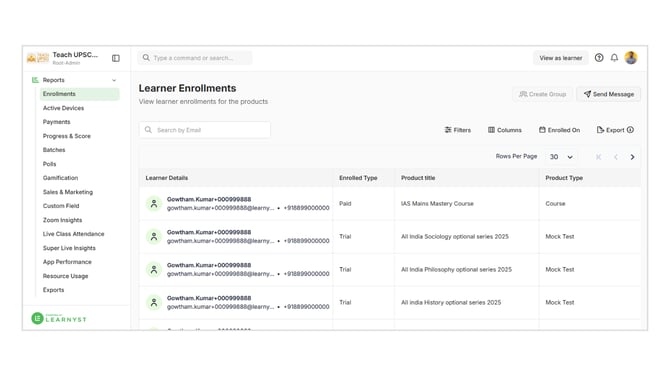Screen dimensions: 670x376
Task: Jump to first page arrow
Action: [x=599, y=157]
